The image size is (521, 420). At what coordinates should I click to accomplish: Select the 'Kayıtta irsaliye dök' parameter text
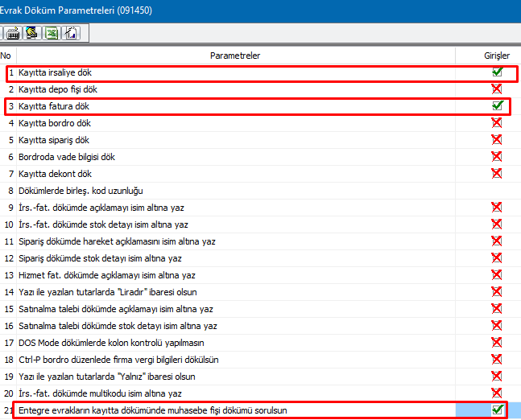pyautogui.click(x=55, y=72)
